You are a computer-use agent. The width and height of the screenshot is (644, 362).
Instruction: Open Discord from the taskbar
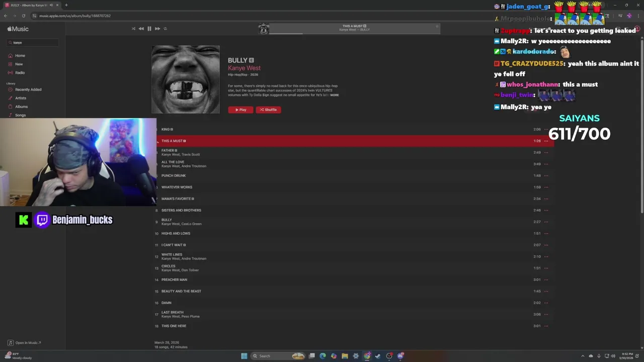[400, 356]
